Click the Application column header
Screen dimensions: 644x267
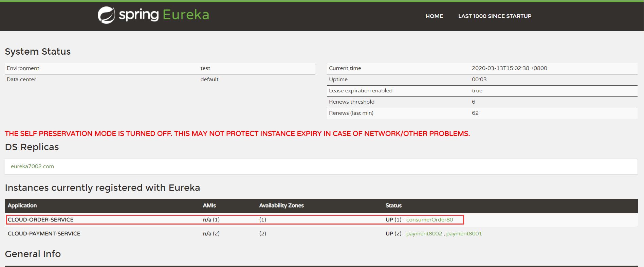[x=22, y=206]
